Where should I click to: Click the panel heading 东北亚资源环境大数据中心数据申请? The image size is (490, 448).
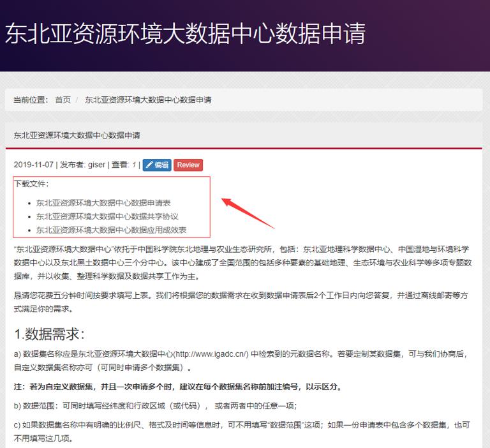click(x=77, y=135)
